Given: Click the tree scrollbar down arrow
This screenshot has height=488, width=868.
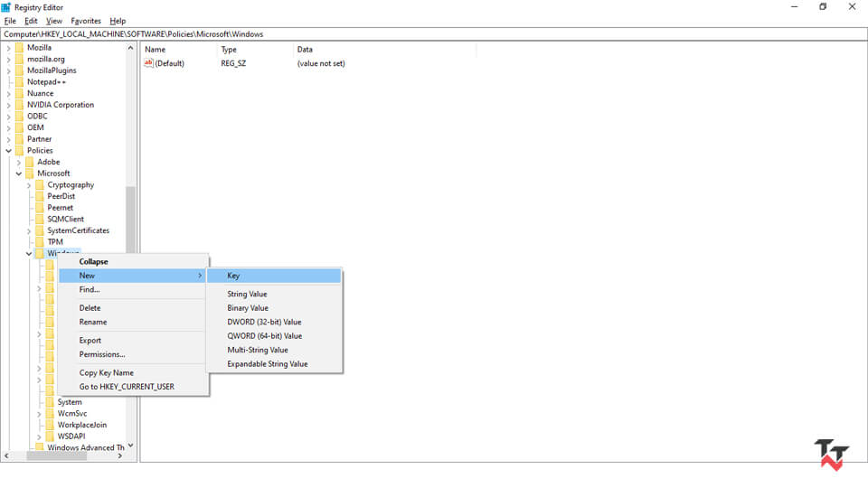Looking at the screenshot, I should [x=130, y=446].
